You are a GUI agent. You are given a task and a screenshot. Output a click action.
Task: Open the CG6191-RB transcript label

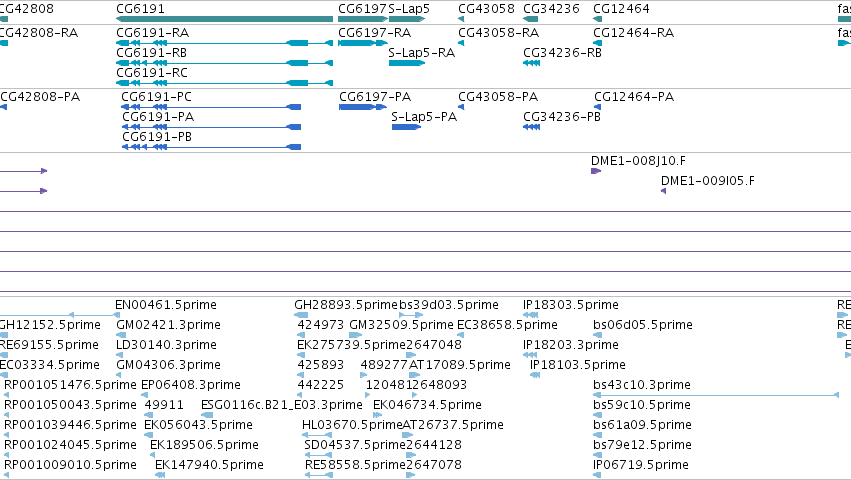tap(151, 53)
